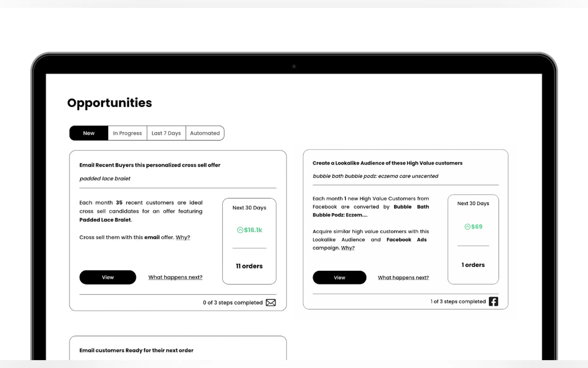Click '1 of 3 steps completed' status

coord(458,301)
